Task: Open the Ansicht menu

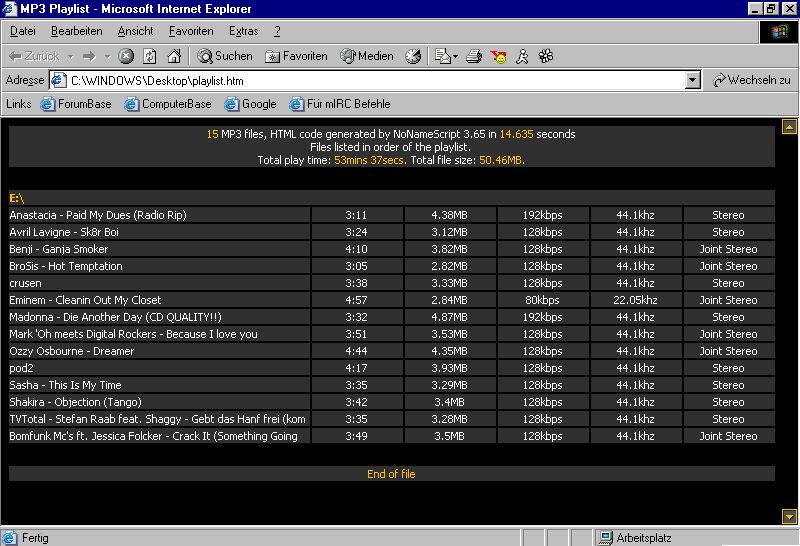Action: (x=135, y=31)
